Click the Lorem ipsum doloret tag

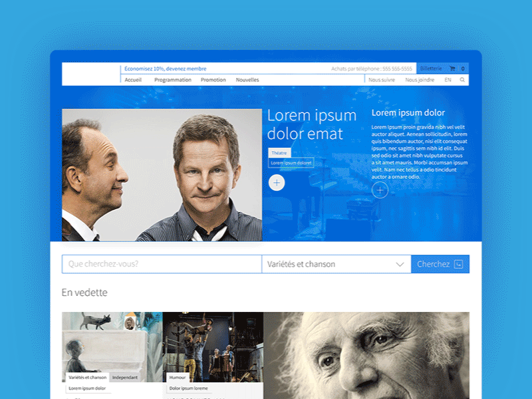(291, 163)
